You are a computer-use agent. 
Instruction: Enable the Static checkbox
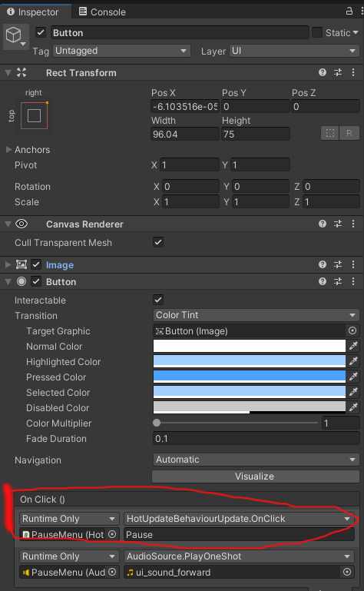pos(317,32)
